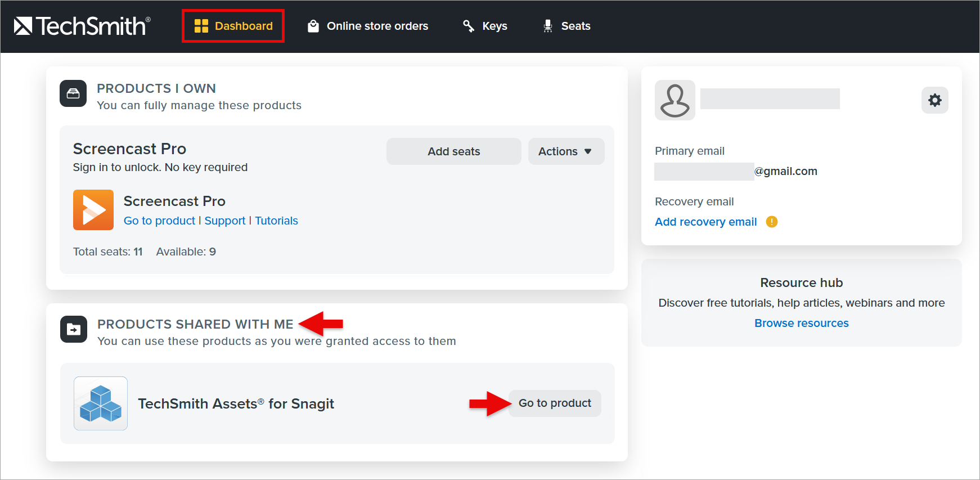980x480 pixels.
Task: Click the Add recovery email link
Action: pos(706,222)
